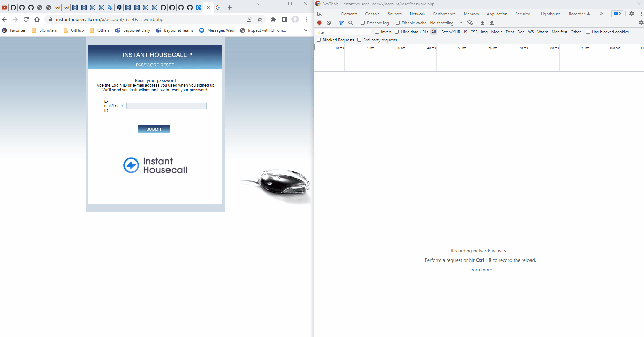Open the Lighthouse panel
644x337 pixels.
550,14
